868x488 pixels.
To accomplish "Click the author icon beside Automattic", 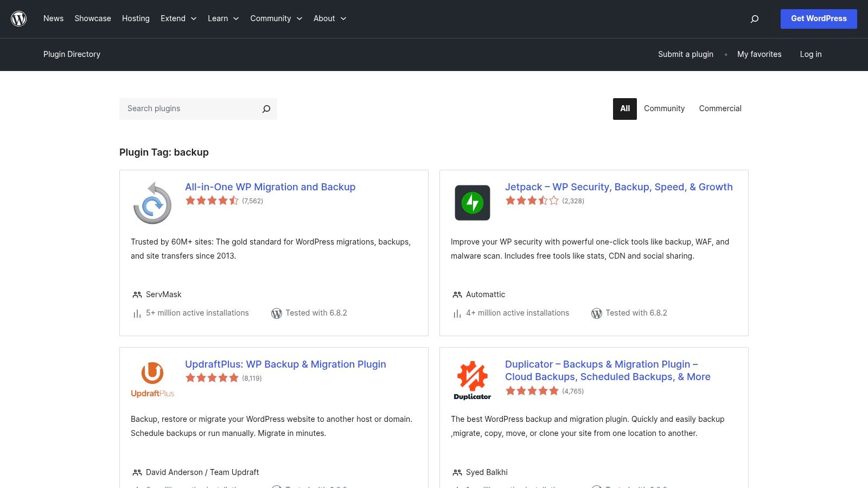I will click(457, 295).
